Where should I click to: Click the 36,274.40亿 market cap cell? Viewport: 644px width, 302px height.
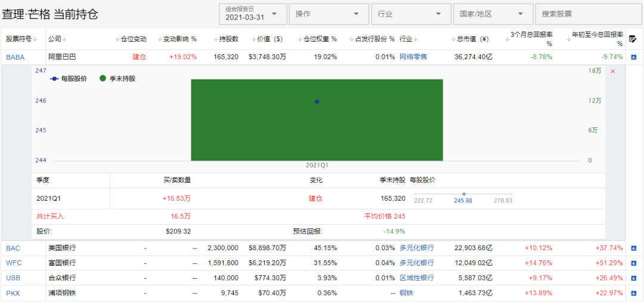tap(473, 57)
